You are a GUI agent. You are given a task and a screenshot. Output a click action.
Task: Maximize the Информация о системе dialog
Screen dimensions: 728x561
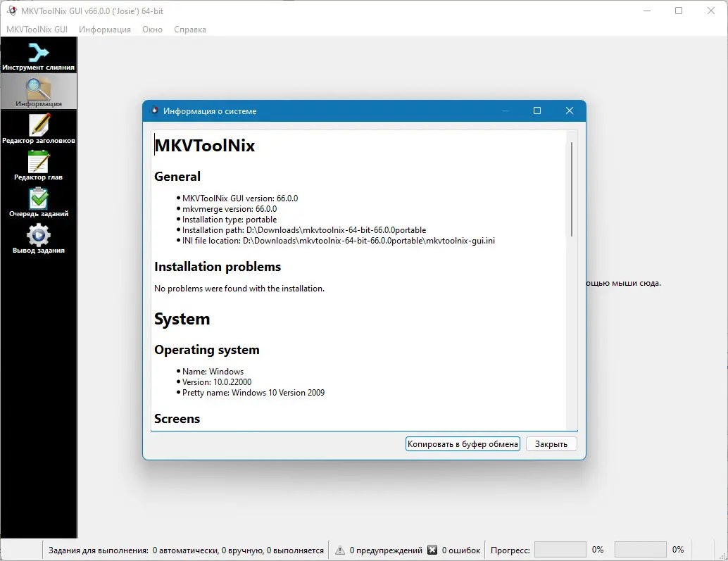click(x=537, y=111)
